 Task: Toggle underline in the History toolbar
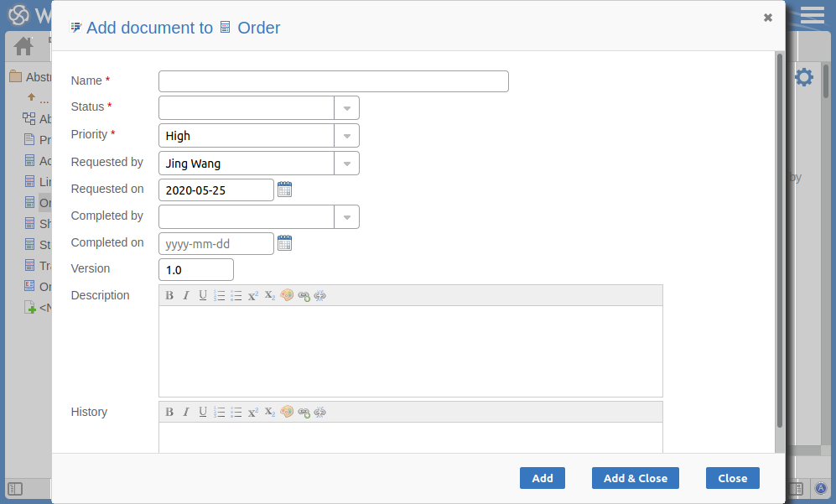click(x=203, y=412)
